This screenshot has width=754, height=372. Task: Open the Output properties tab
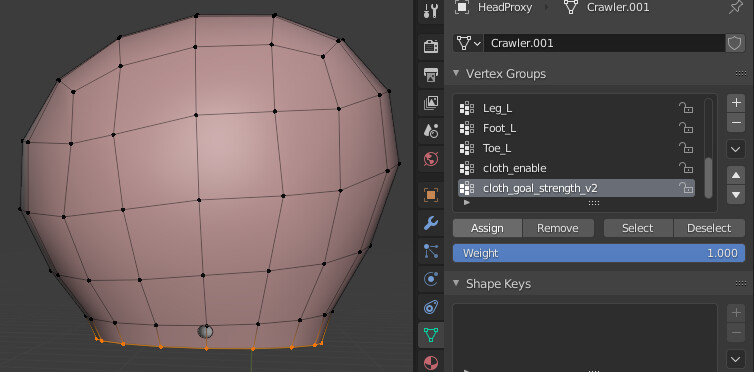point(430,75)
